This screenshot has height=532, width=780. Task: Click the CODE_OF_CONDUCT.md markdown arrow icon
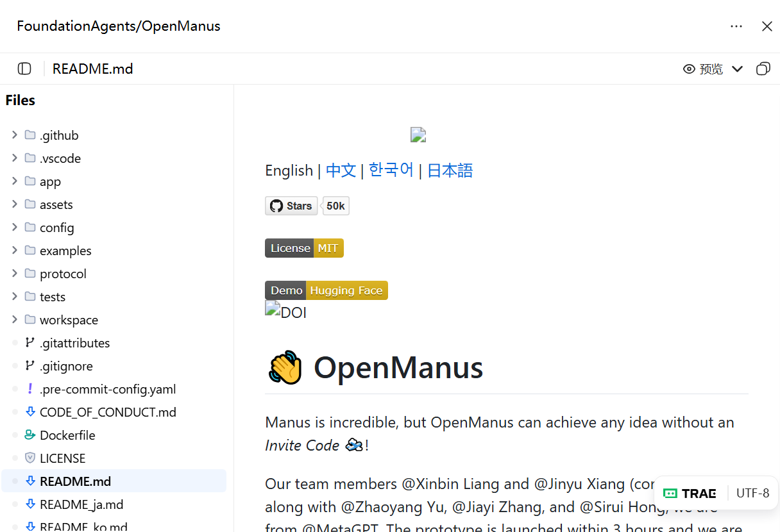(30, 412)
